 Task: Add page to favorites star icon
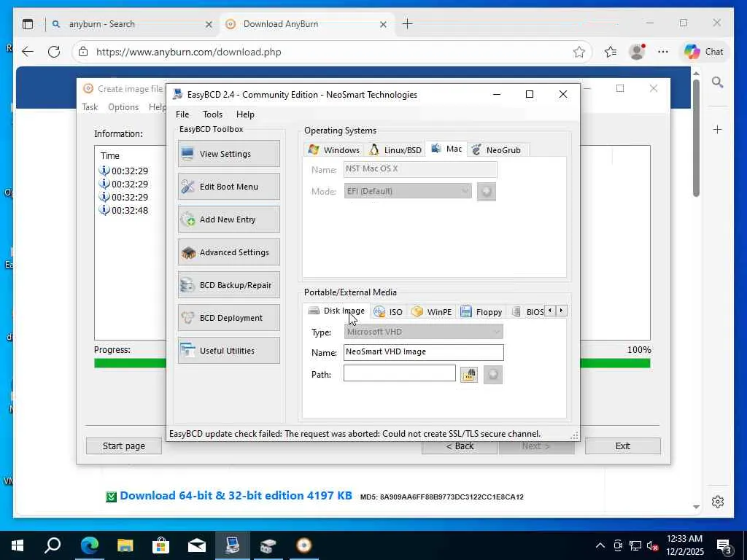pos(578,52)
